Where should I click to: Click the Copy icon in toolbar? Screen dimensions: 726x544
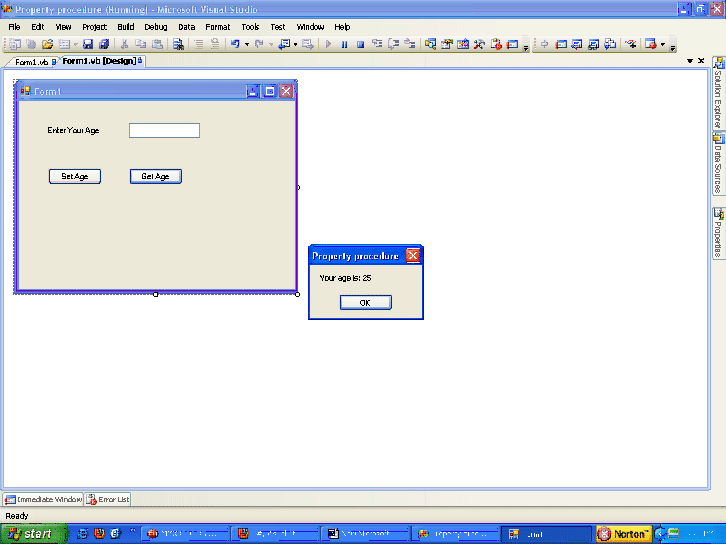(x=140, y=44)
